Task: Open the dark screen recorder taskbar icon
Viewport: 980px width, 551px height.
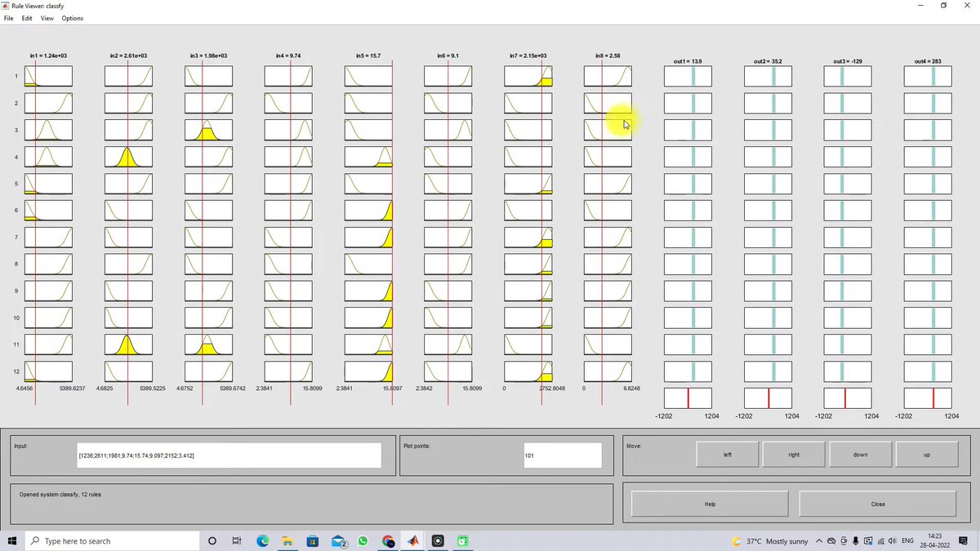Action: pyautogui.click(x=438, y=541)
